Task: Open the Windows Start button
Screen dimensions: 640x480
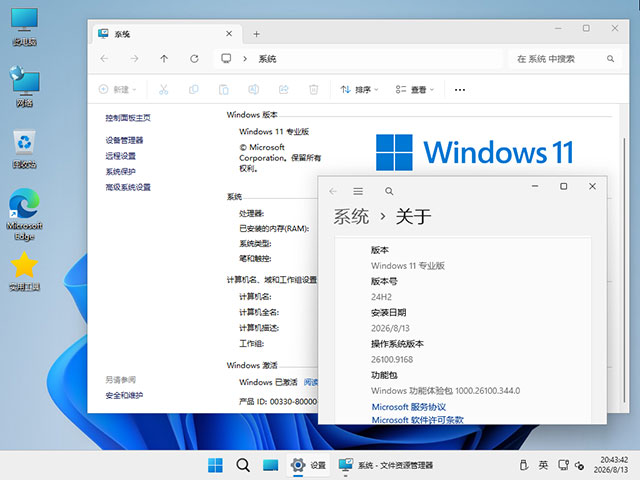Action: pyautogui.click(x=216, y=465)
